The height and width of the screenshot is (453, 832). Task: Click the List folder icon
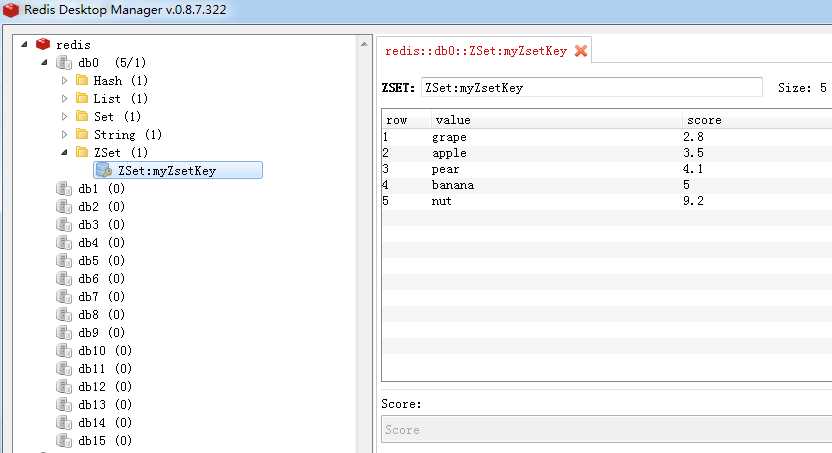click(82, 99)
